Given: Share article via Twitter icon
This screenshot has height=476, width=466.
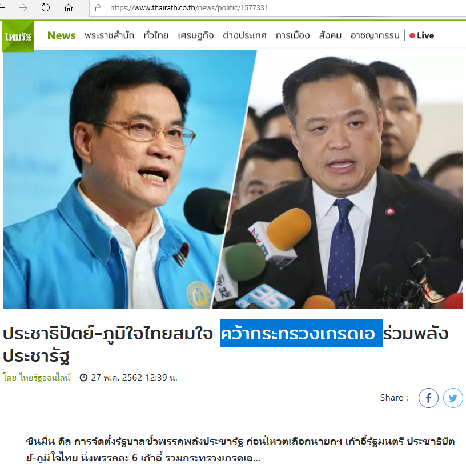Looking at the screenshot, I should click(x=453, y=398).
